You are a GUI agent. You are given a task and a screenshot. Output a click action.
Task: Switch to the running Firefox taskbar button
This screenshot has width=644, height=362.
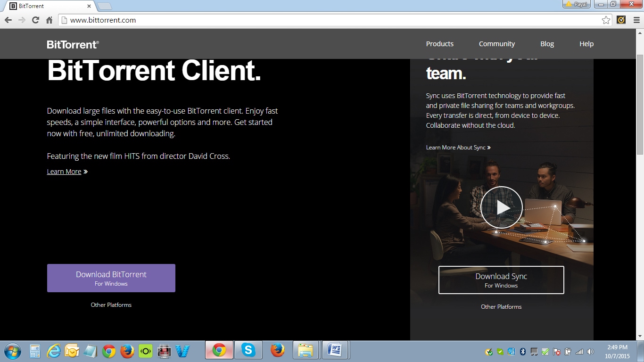[x=278, y=351]
